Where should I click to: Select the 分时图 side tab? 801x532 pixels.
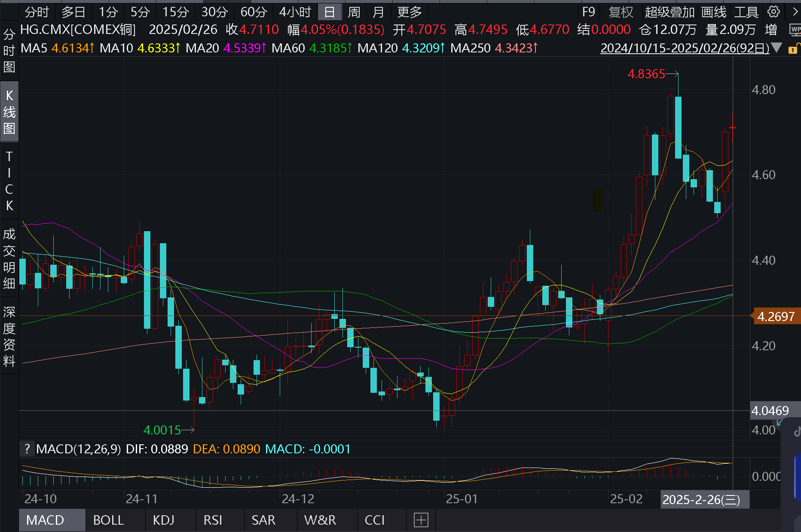[x=9, y=51]
